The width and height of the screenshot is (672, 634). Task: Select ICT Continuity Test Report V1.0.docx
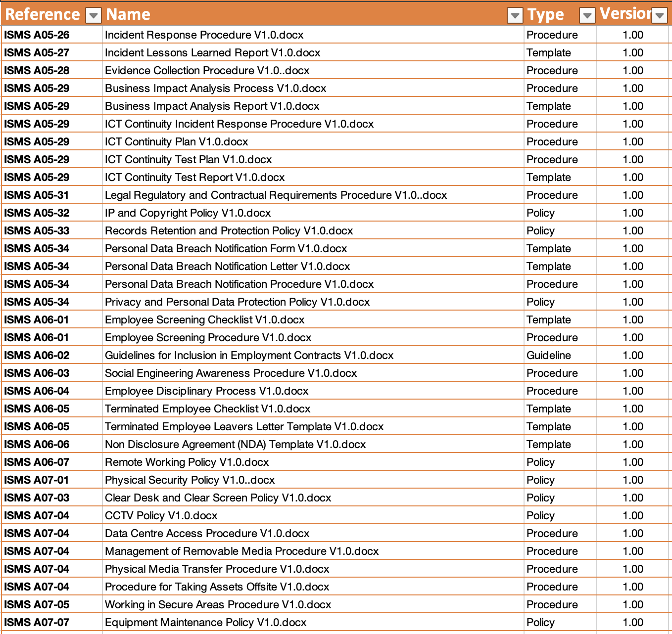[x=313, y=178]
